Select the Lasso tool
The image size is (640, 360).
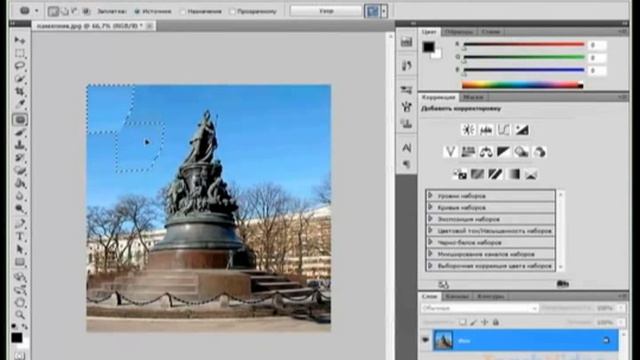20,66
